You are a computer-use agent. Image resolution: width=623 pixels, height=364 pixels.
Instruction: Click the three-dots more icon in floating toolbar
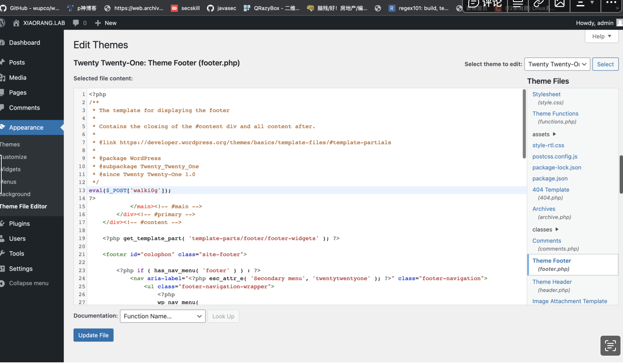point(611,2)
